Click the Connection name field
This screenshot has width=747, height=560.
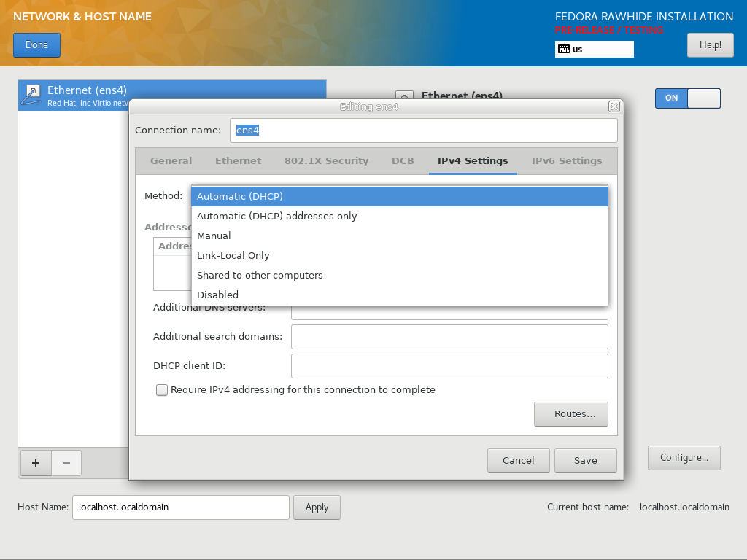click(x=424, y=131)
